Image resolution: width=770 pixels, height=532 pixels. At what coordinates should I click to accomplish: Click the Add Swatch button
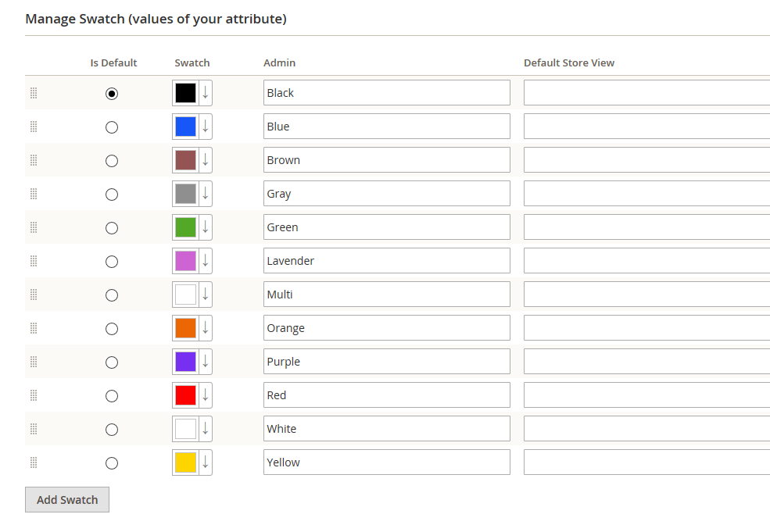(66, 499)
